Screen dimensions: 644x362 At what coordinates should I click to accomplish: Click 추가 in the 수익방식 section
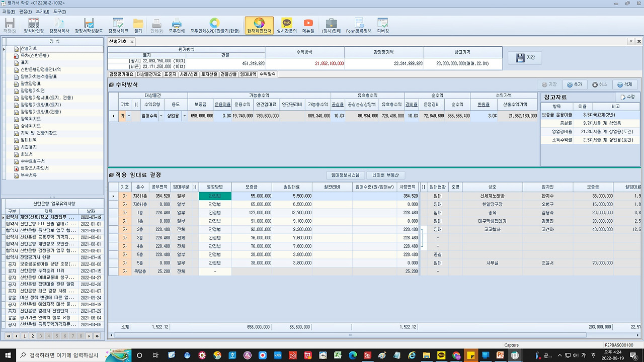coord(575,85)
